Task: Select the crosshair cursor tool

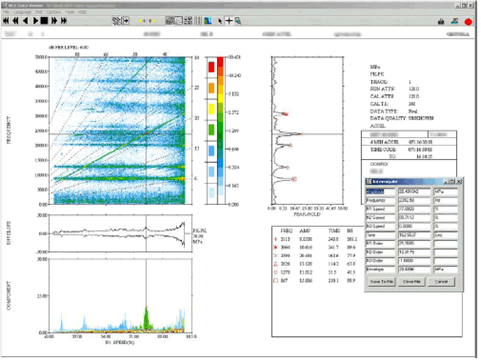Action: (x=229, y=21)
